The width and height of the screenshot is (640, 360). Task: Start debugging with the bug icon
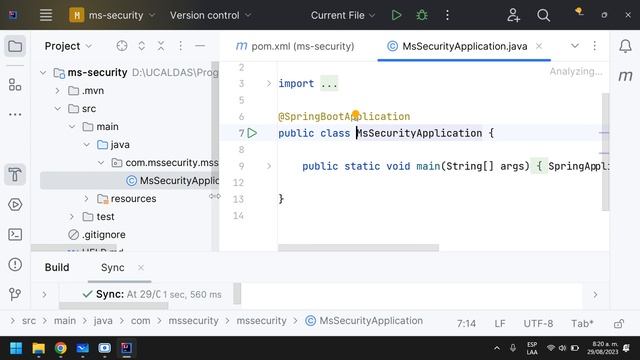tap(422, 15)
